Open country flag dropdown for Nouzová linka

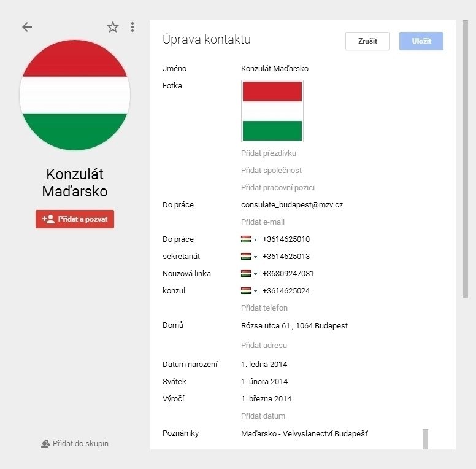tap(249, 274)
